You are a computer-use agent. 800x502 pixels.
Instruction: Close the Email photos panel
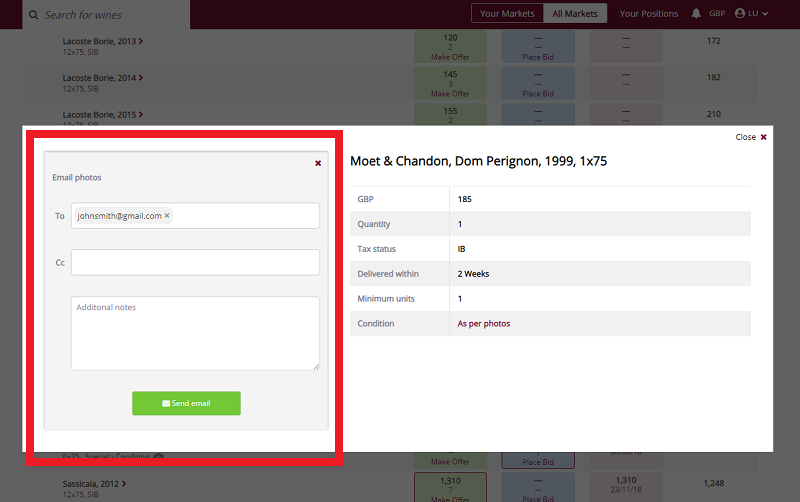(318, 163)
